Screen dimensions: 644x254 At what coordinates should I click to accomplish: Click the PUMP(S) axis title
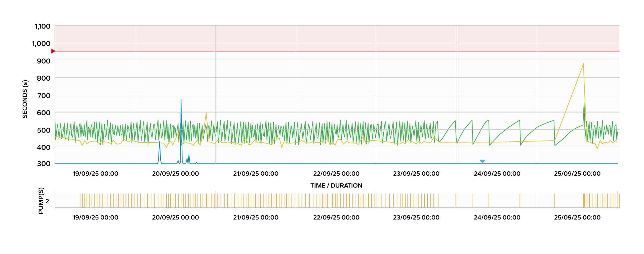pos(41,201)
